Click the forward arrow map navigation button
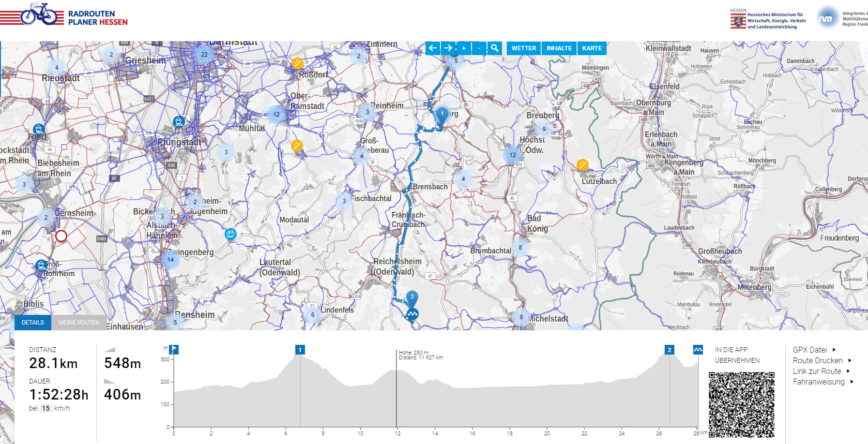 pyautogui.click(x=448, y=48)
